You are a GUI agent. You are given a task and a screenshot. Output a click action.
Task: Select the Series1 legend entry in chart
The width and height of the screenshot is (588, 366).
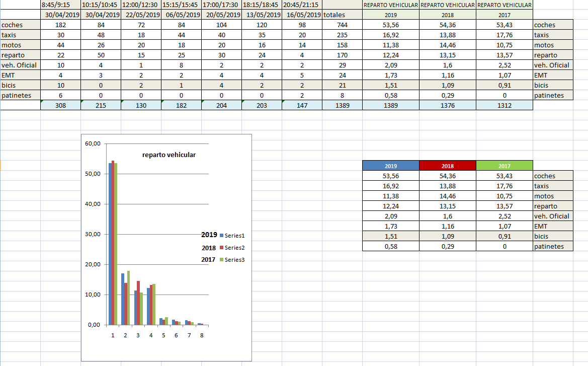[234, 235]
